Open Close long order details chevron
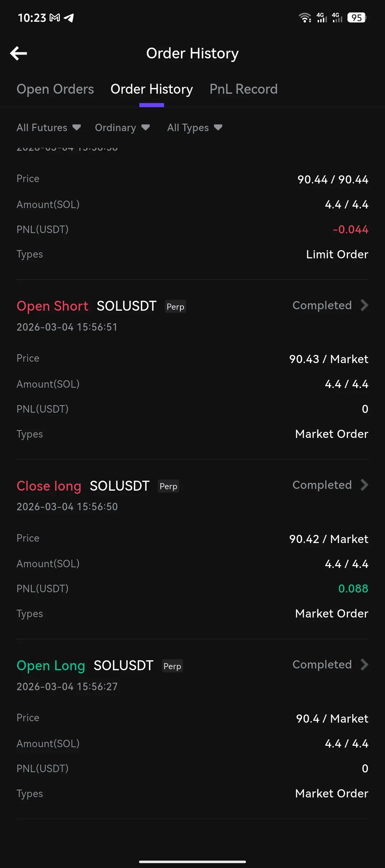The image size is (385, 868). point(364,485)
